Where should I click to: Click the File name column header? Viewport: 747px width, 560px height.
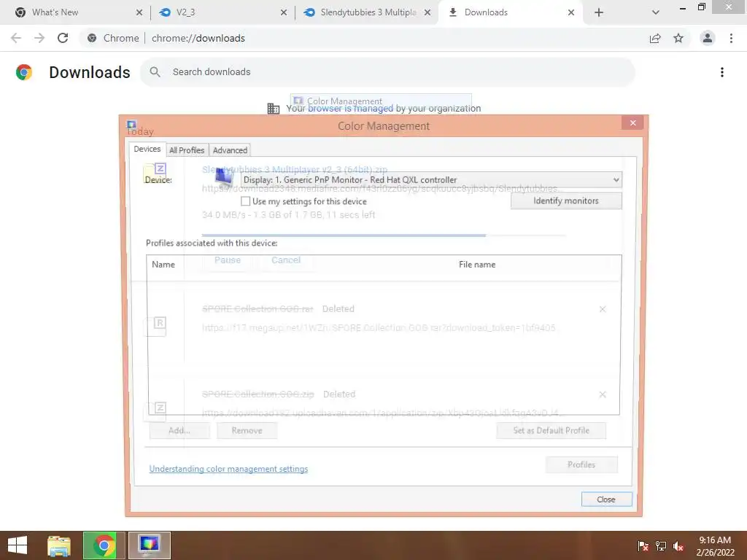tap(477, 264)
